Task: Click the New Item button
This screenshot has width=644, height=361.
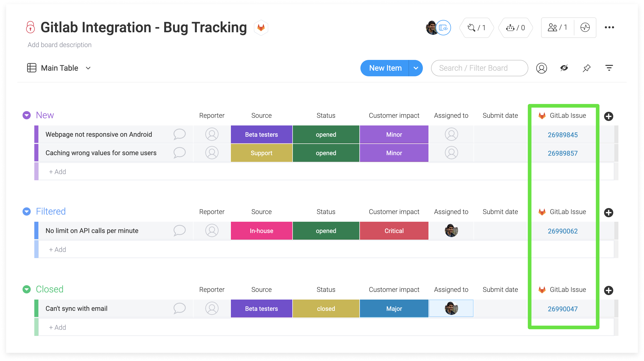Action: coord(385,68)
